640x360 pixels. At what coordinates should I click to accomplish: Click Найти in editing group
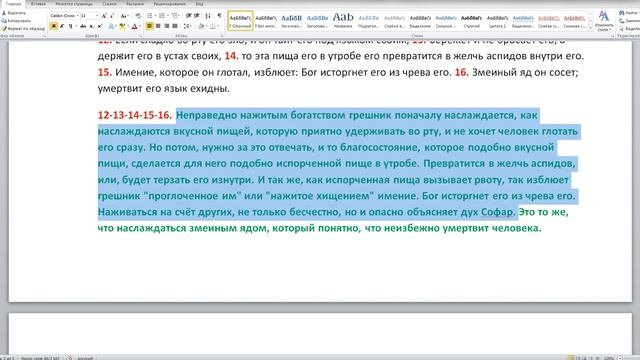click(x=629, y=13)
